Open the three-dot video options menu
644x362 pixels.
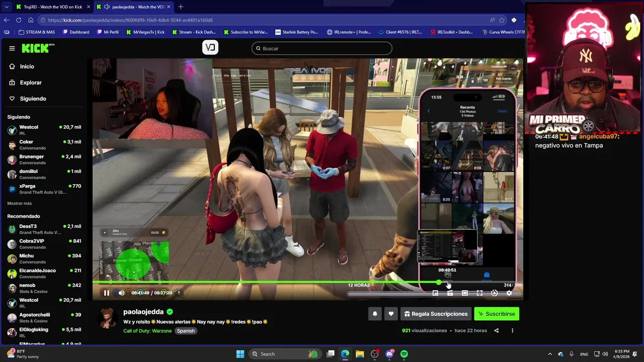pyautogui.click(x=512, y=330)
